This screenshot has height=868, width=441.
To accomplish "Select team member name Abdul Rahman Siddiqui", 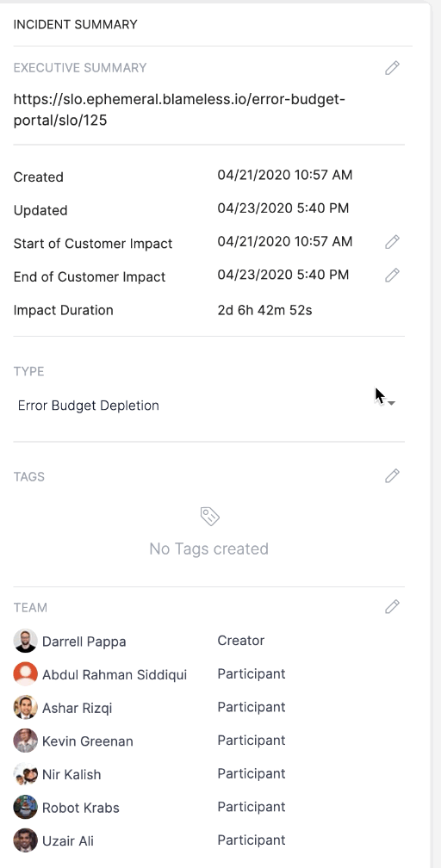I will click(115, 674).
